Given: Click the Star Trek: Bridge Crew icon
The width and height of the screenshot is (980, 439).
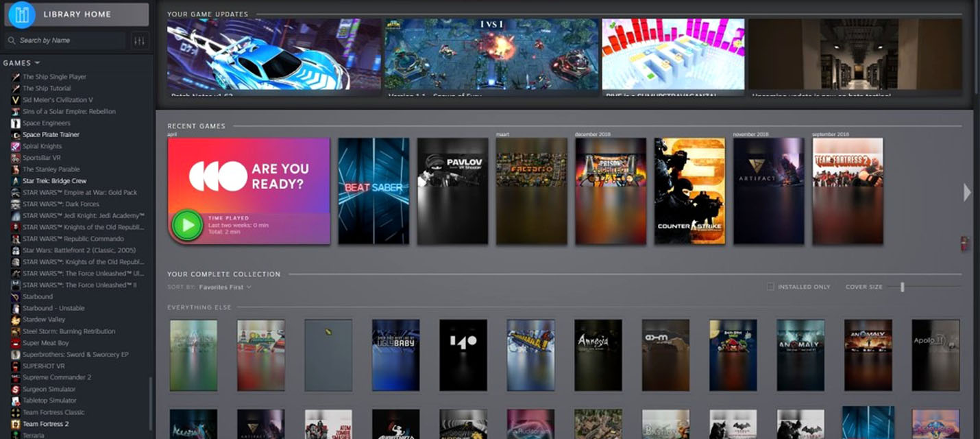Looking at the screenshot, I should pos(16,181).
